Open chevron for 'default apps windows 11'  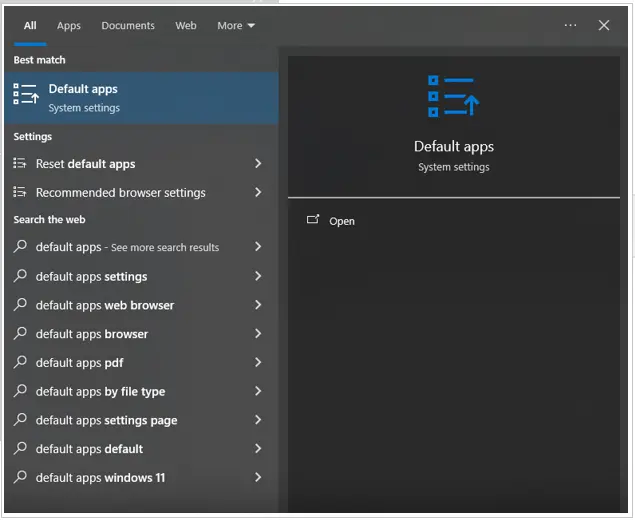(x=258, y=477)
